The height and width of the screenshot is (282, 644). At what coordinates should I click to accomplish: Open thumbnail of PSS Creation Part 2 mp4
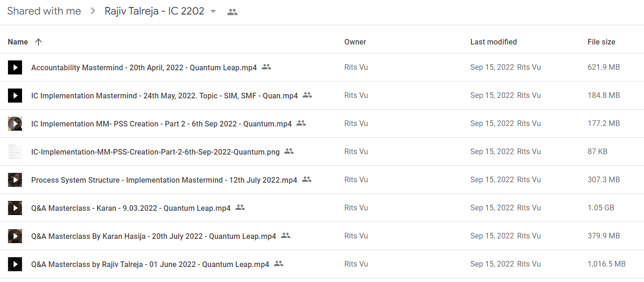15,124
